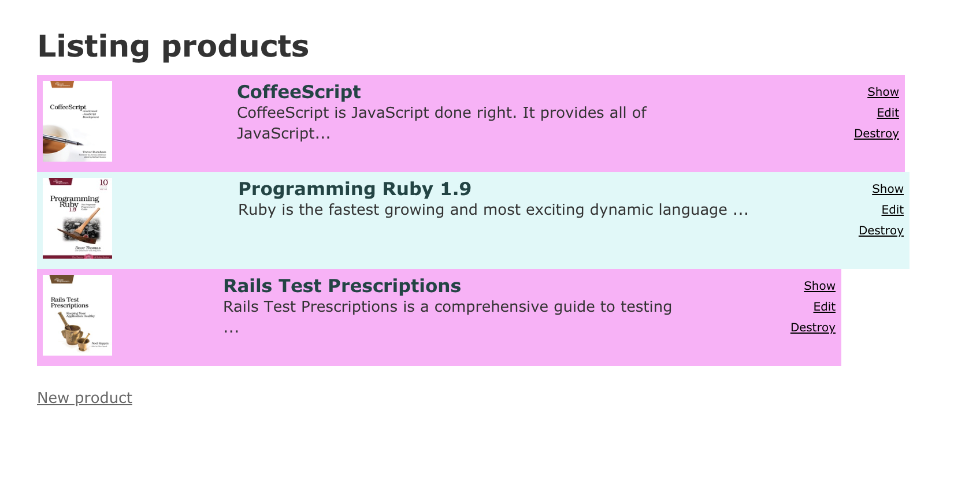Click the CoffeeScript book cover thumbnail

pos(77,121)
